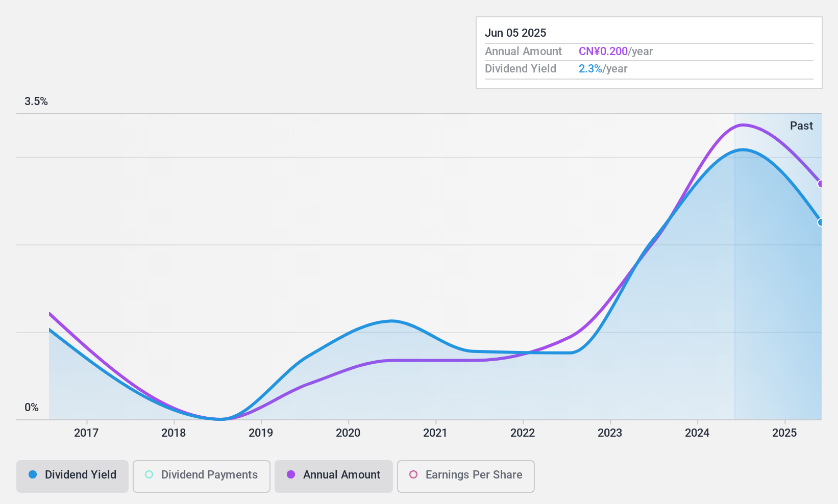
Task: Toggle the Dividend Yield series
Action: pos(72,476)
